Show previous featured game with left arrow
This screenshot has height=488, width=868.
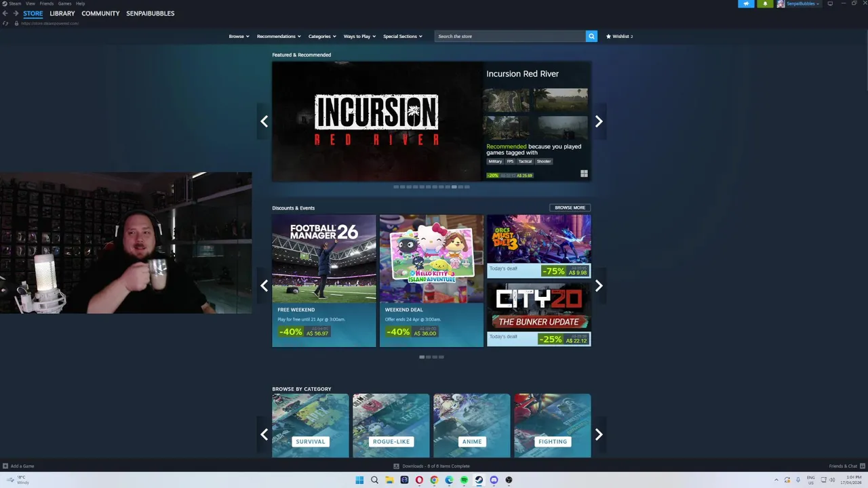(264, 121)
